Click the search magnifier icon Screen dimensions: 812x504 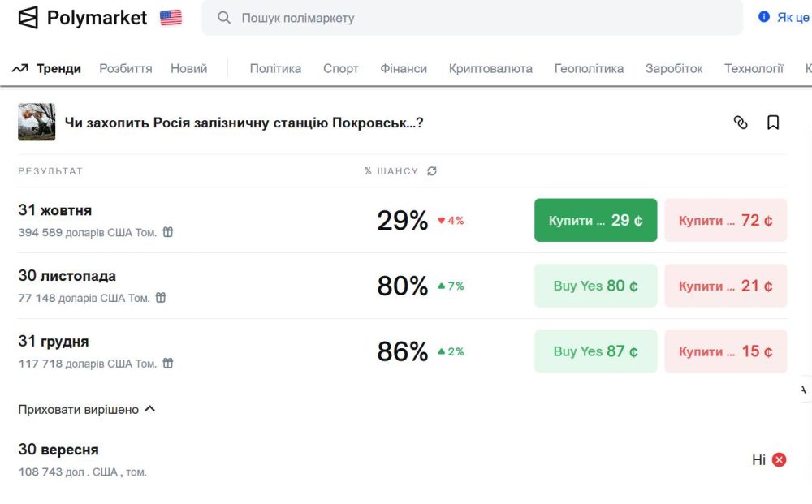click(x=224, y=18)
